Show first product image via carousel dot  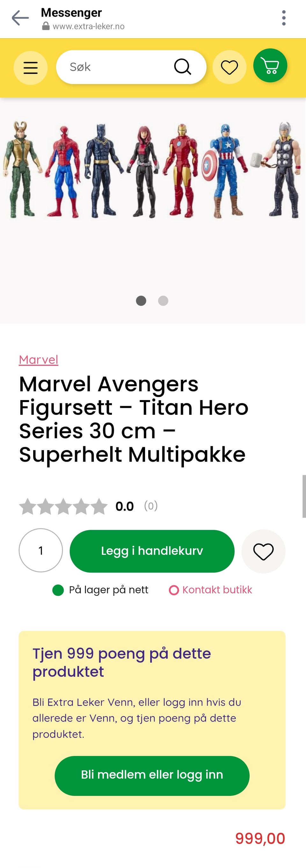[141, 300]
